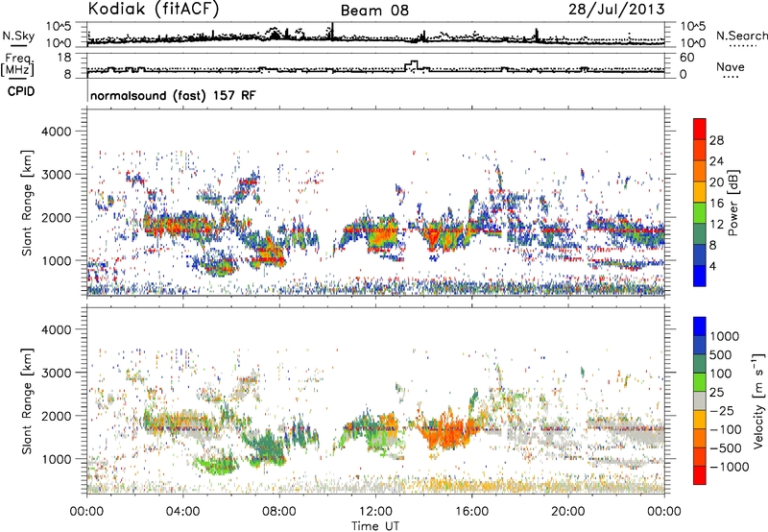Click "4000" tick of the power panel
Image resolution: width=768 pixels, height=532 pixels.
point(56,132)
